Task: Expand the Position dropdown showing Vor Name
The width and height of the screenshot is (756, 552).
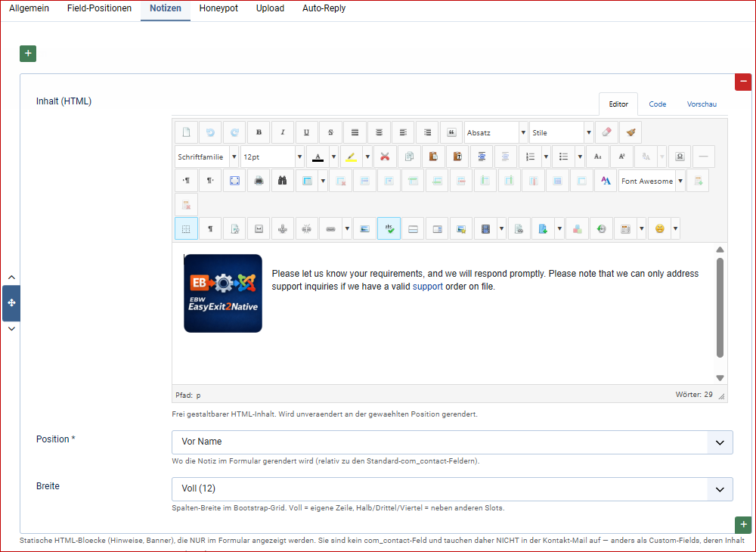Action: (x=452, y=442)
